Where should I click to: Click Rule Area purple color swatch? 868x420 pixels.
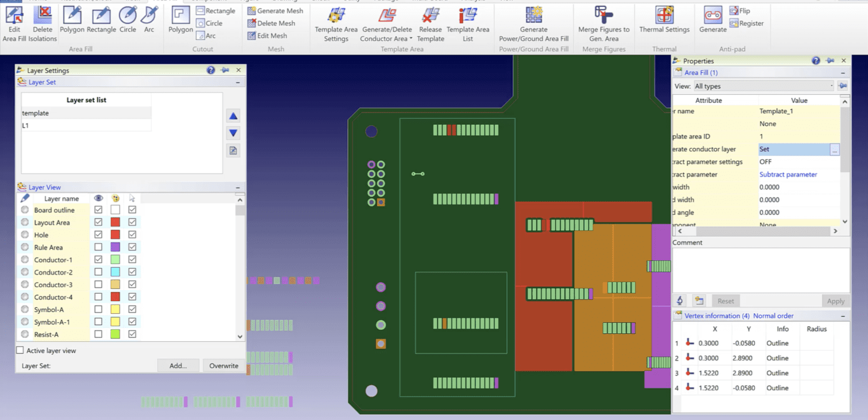pos(115,248)
